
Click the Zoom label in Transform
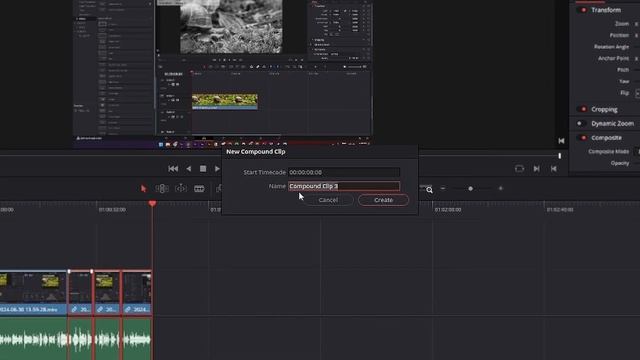(x=622, y=24)
